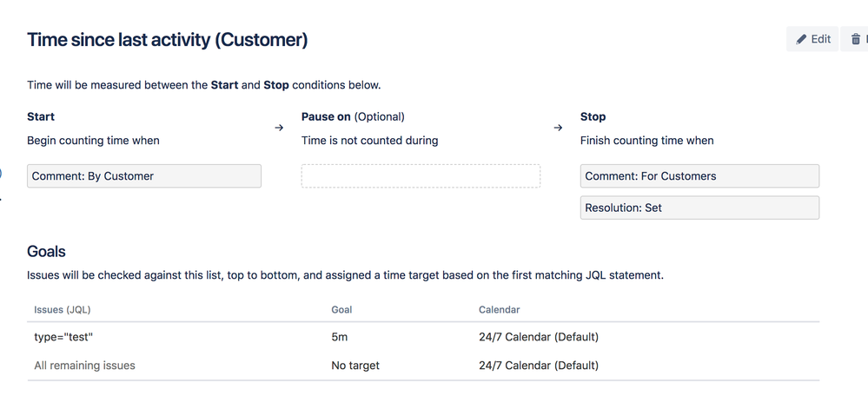
Task: Click the Goals section heading
Action: (46, 252)
